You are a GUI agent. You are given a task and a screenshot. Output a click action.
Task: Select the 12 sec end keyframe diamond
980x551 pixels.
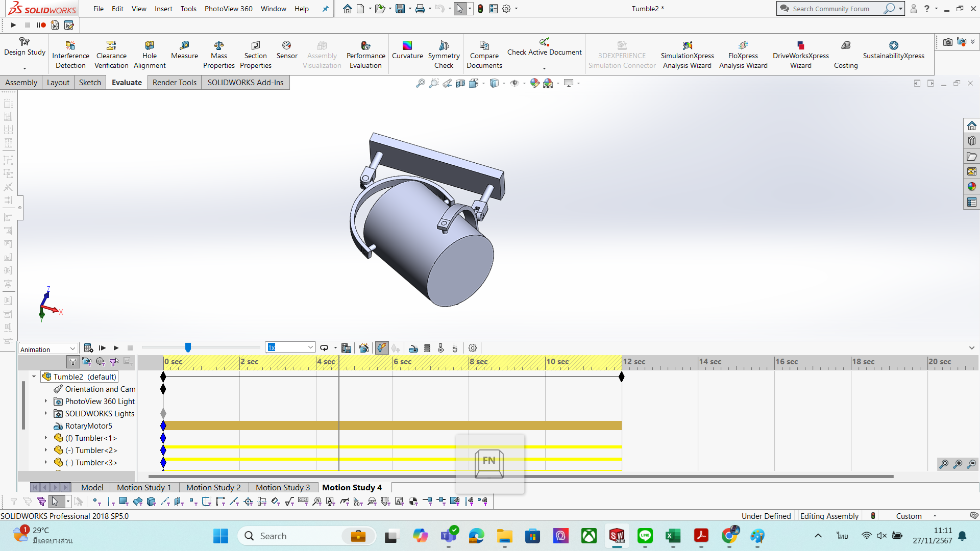(621, 377)
